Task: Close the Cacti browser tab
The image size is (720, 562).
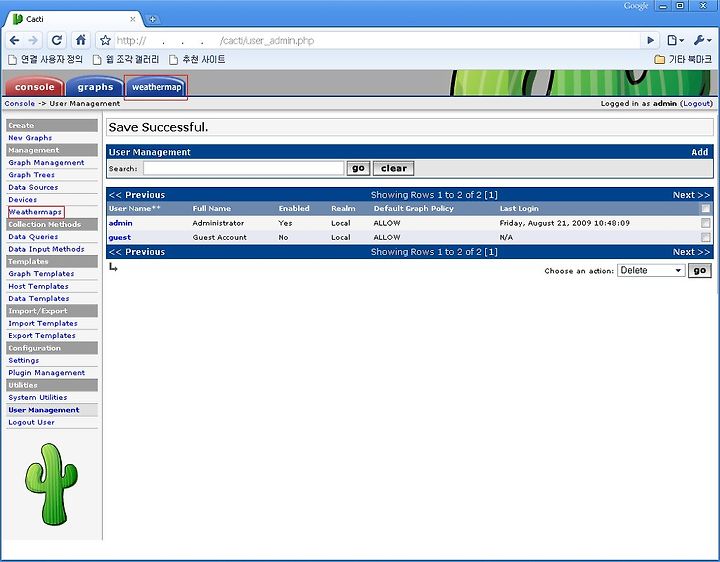Action: pyautogui.click(x=132, y=19)
